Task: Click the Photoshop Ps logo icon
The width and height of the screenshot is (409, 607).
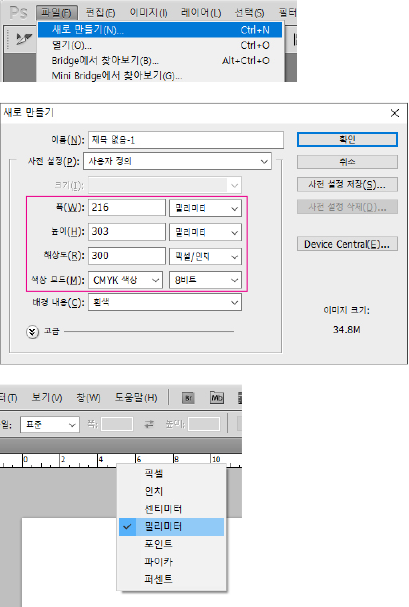Action: coord(18,12)
